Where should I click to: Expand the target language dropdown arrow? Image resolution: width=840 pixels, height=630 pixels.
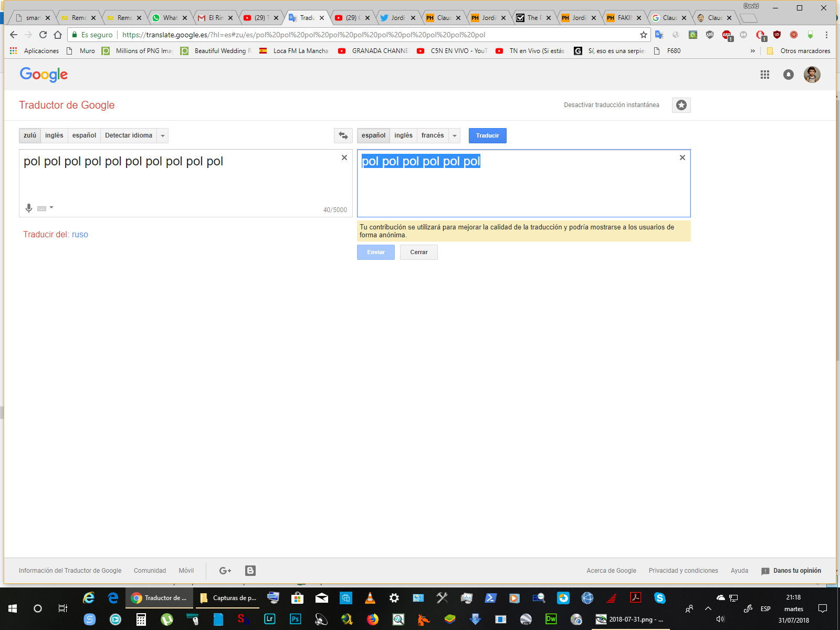(x=455, y=135)
